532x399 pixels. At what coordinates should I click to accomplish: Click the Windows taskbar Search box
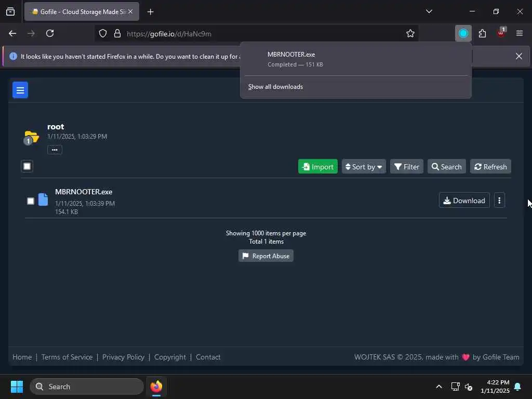click(87, 387)
